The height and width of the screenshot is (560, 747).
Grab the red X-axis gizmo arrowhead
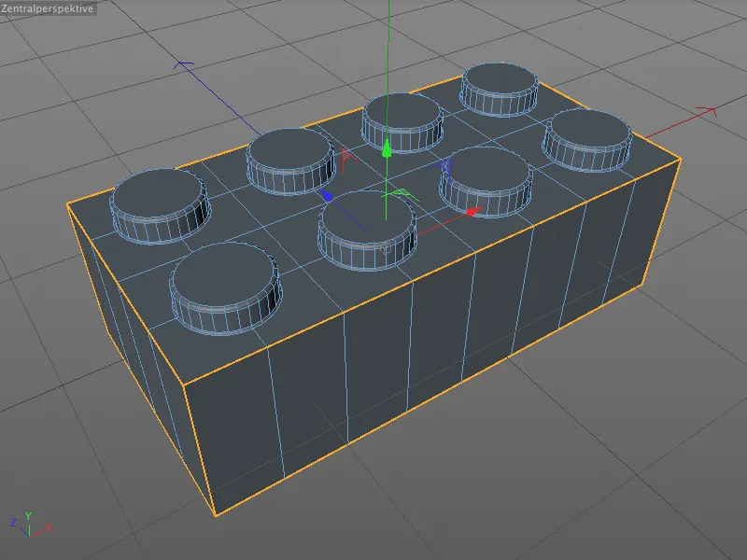point(473,212)
